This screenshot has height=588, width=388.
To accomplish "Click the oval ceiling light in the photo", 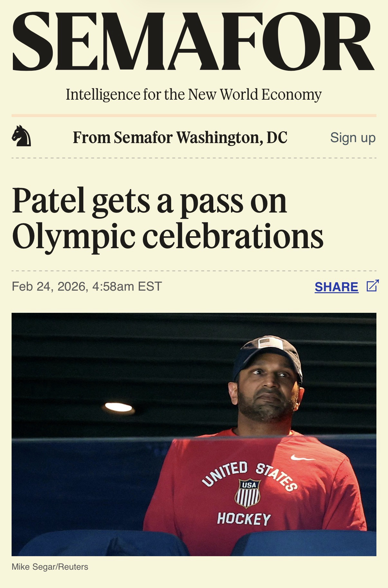I will point(118,407).
